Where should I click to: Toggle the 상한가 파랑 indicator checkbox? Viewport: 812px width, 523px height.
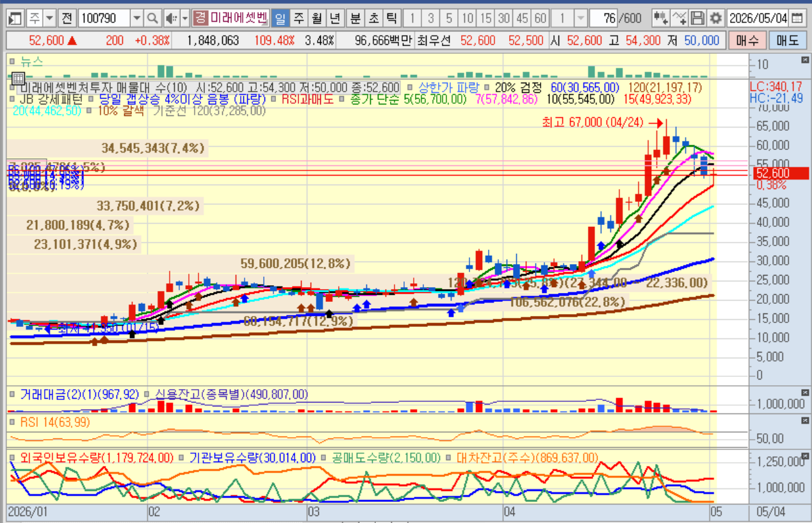(x=410, y=87)
